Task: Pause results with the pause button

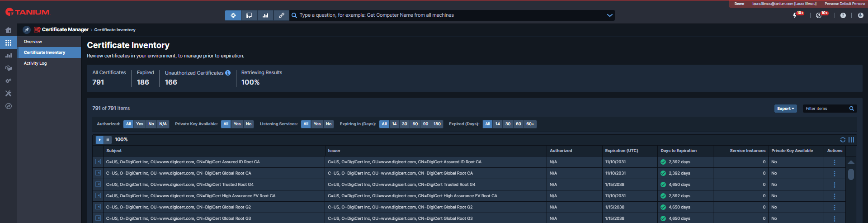Action: pyautogui.click(x=108, y=140)
